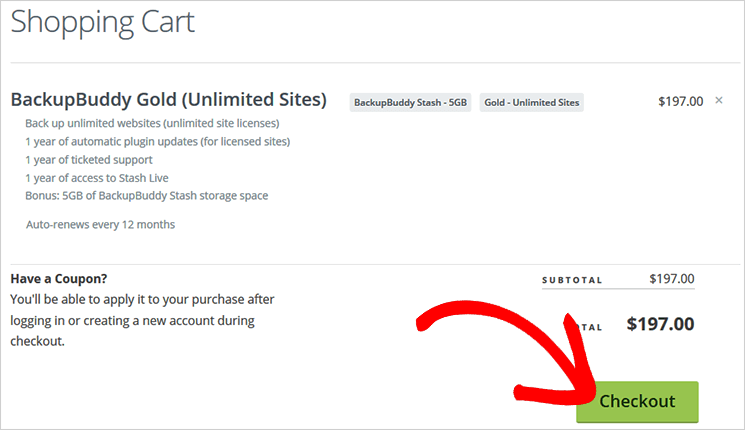
Task: Click '1 year of access to Stash Live' line
Action: click(97, 178)
